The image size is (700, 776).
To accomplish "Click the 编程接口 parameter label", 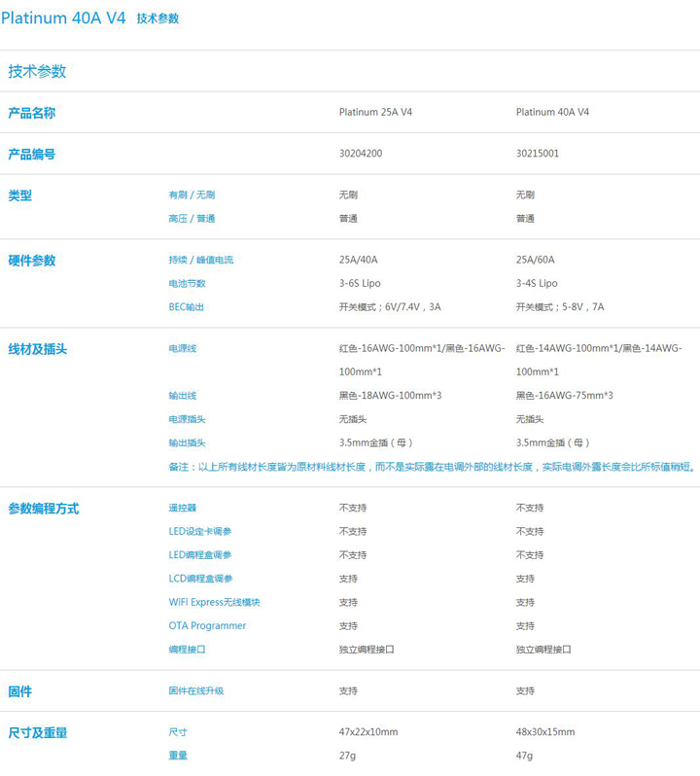I will point(187,650).
